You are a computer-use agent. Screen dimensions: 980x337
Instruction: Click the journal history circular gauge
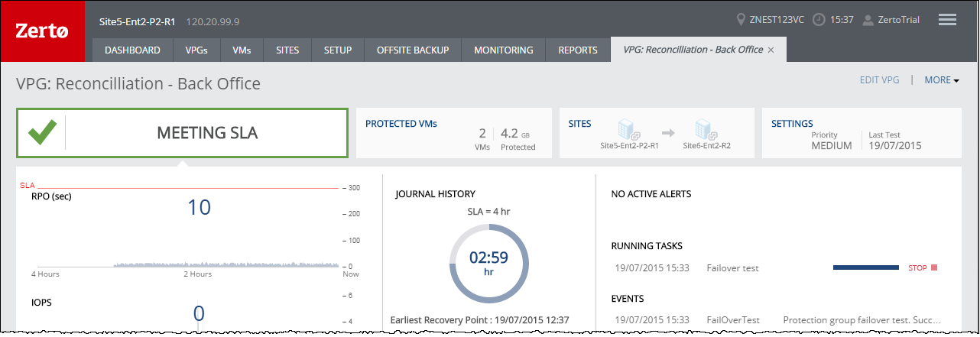pyautogui.click(x=488, y=262)
